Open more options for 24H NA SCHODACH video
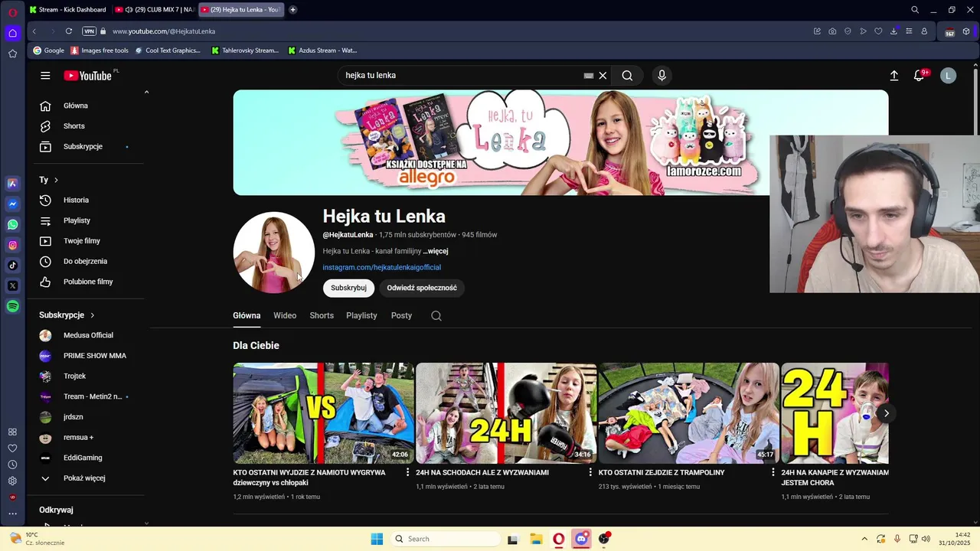This screenshot has height=551, width=980. pos(590,472)
